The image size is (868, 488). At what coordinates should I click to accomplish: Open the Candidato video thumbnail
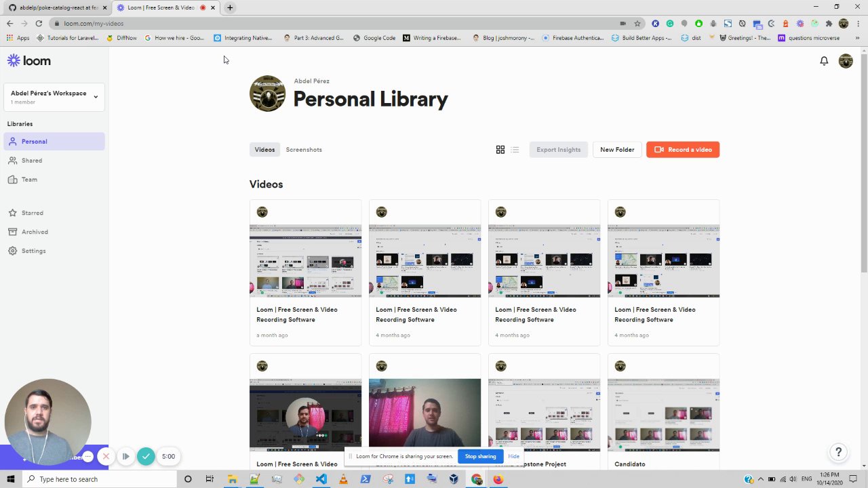663,415
